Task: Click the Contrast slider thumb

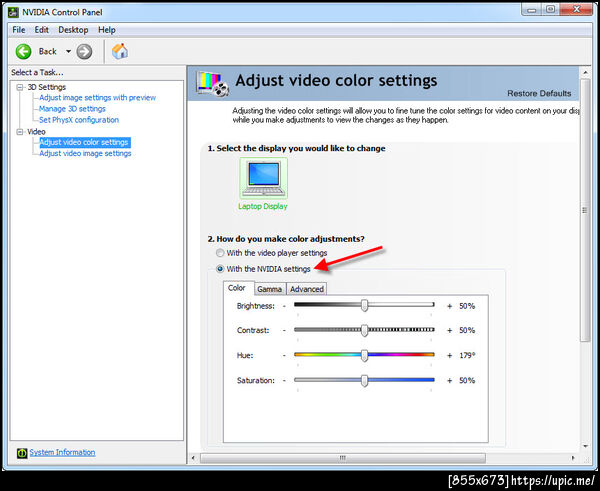Action: 365,330
